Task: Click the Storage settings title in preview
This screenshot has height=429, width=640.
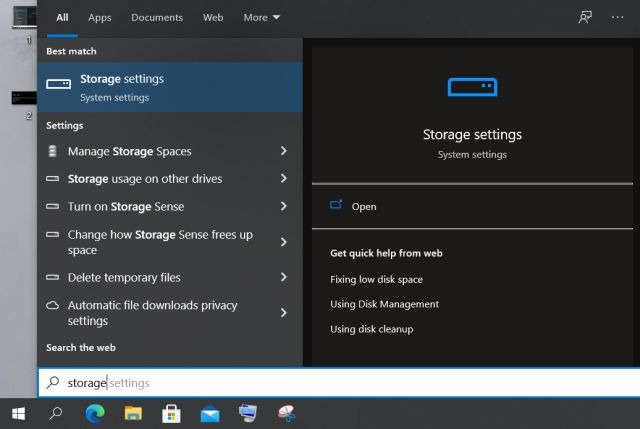Action: 472,134
